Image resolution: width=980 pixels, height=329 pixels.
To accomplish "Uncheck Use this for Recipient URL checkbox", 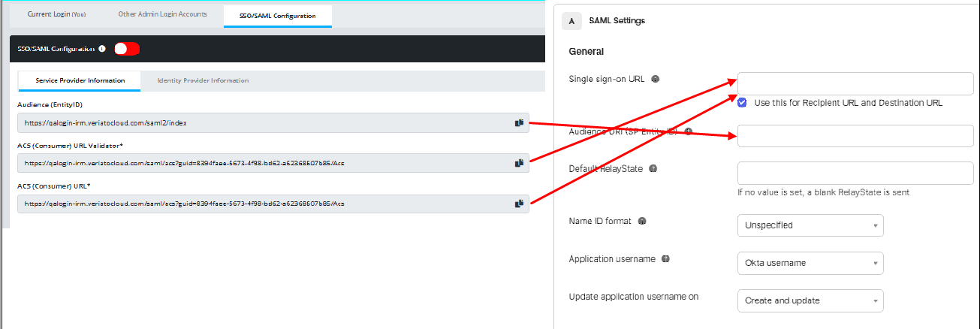I will [x=742, y=103].
